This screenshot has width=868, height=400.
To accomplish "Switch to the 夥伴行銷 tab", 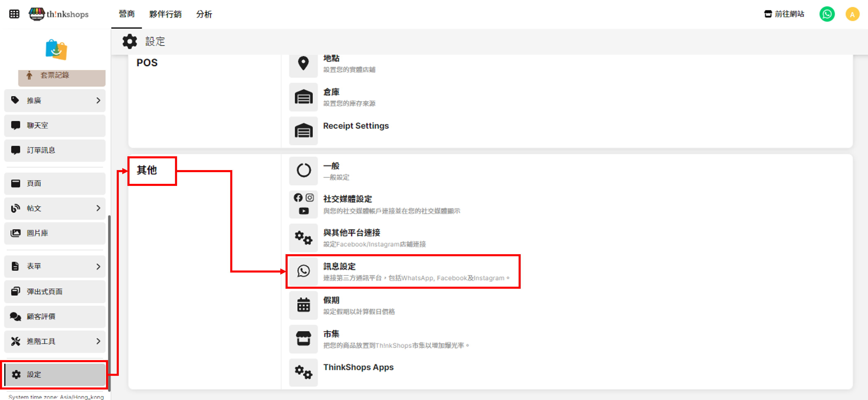I will pyautogui.click(x=165, y=14).
